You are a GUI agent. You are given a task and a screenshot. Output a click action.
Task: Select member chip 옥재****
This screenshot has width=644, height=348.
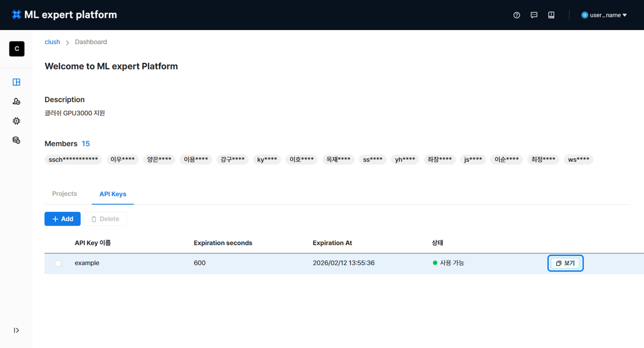tap(339, 160)
